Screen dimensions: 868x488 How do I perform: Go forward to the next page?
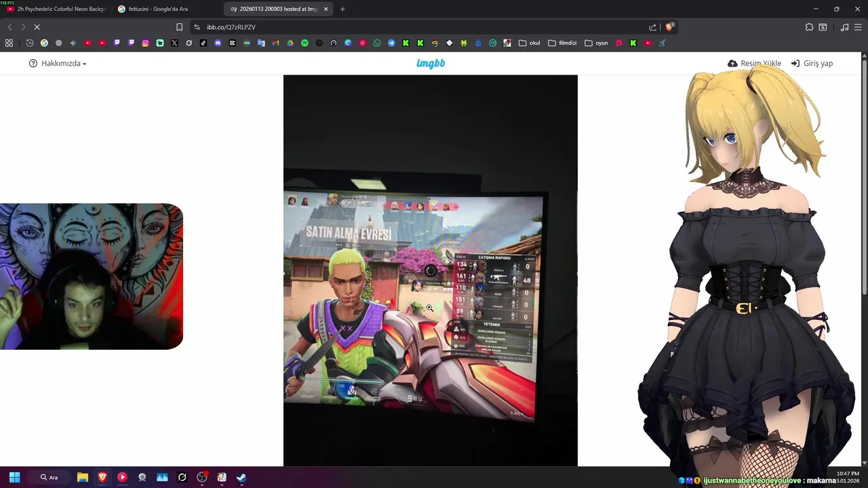tap(23, 27)
